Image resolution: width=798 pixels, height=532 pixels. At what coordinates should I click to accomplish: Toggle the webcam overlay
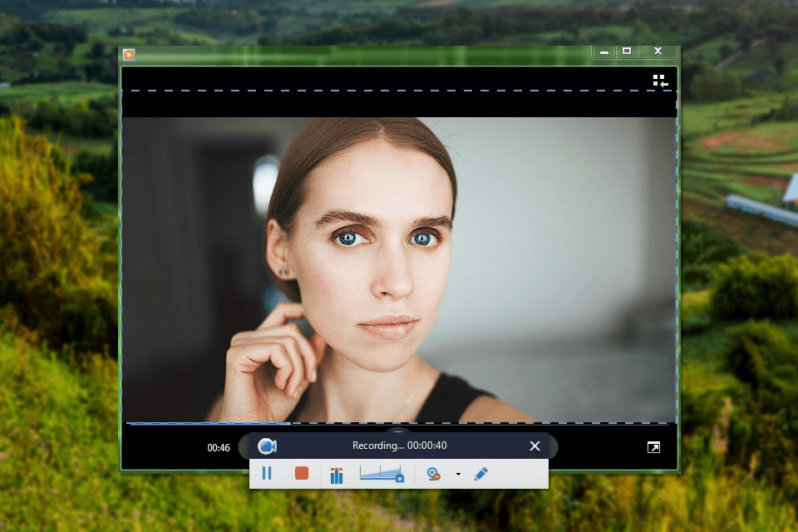(434, 474)
